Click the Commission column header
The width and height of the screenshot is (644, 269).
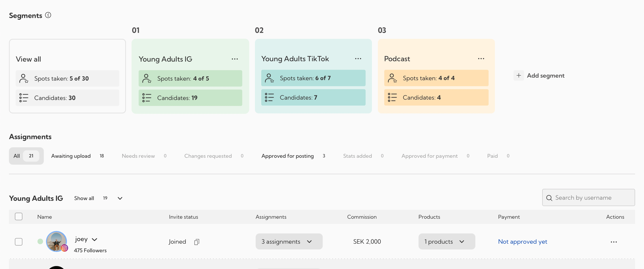pos(362,217)
